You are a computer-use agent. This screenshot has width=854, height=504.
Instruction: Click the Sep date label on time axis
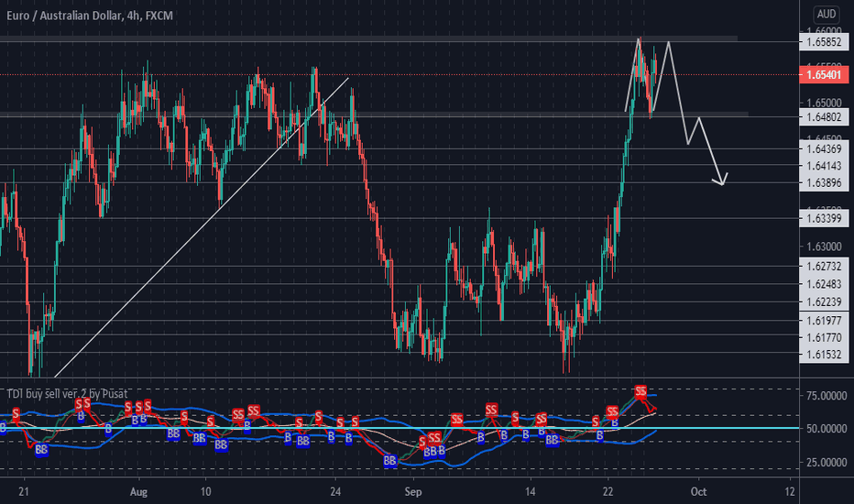click(x=413, y=492)
